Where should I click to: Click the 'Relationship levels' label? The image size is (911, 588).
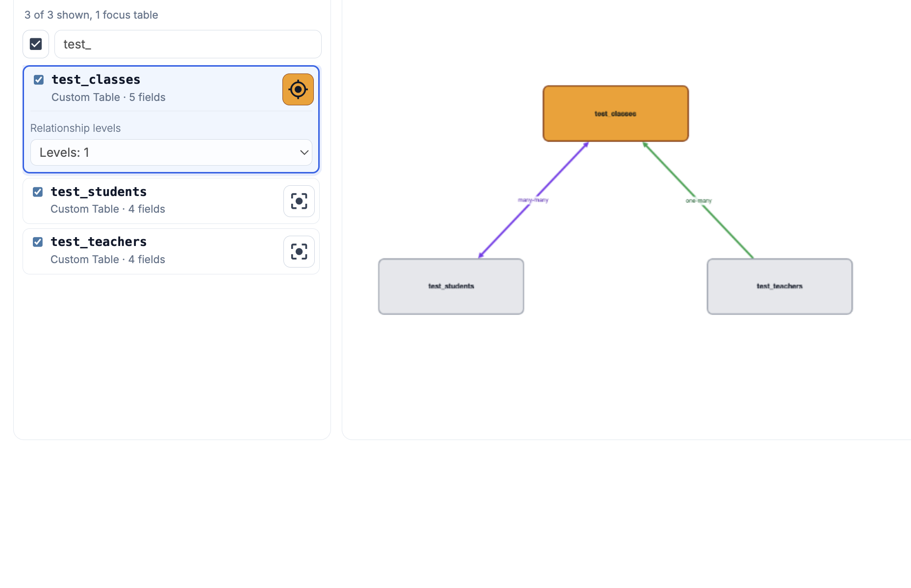[76, 128]
